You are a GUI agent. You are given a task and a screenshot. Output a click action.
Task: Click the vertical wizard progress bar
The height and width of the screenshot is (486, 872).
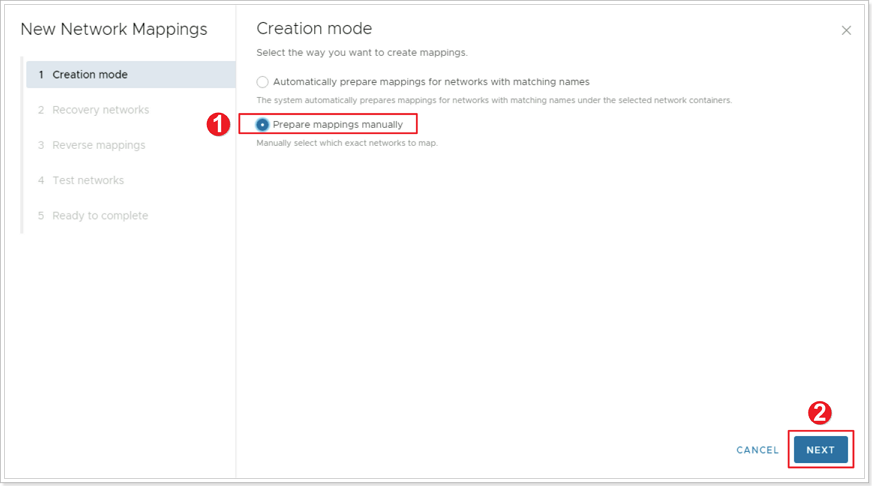tap(22, 145)
